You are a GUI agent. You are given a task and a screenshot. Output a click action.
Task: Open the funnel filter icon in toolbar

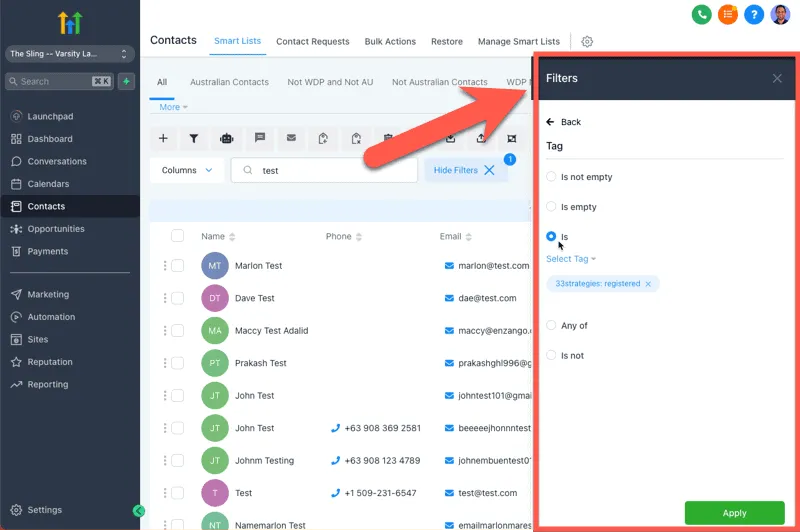click(x=194, y=138)
